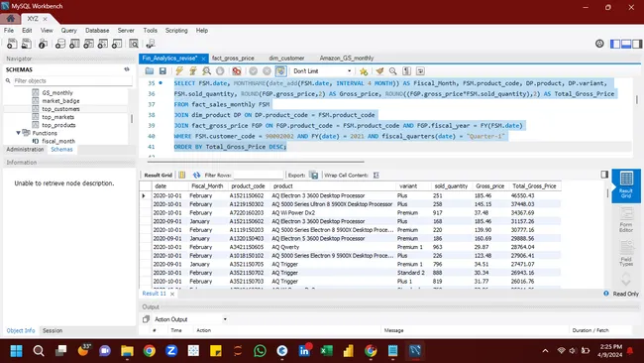Open fact_gross_price query tab
Viewport: 644px width, 363px height.
pos(233,59)
